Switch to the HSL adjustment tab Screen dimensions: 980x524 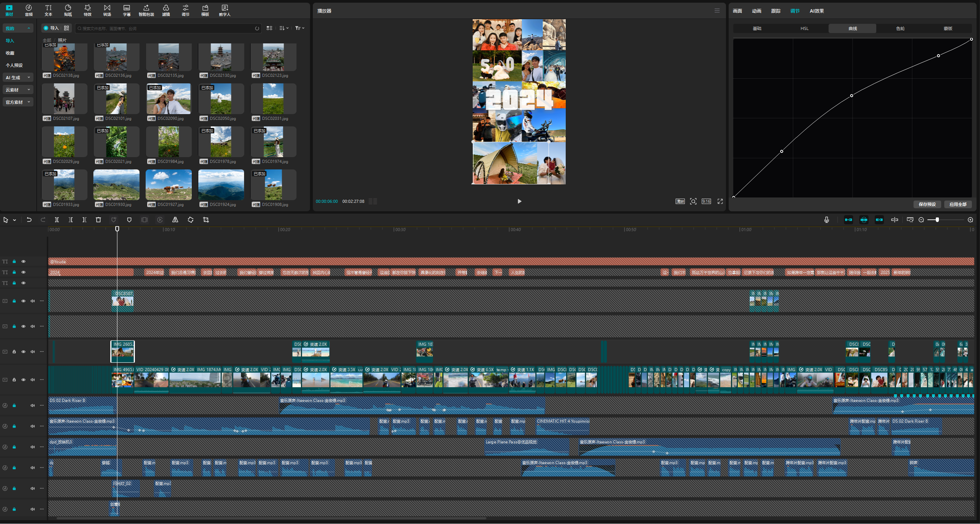[x=804, y=28]
